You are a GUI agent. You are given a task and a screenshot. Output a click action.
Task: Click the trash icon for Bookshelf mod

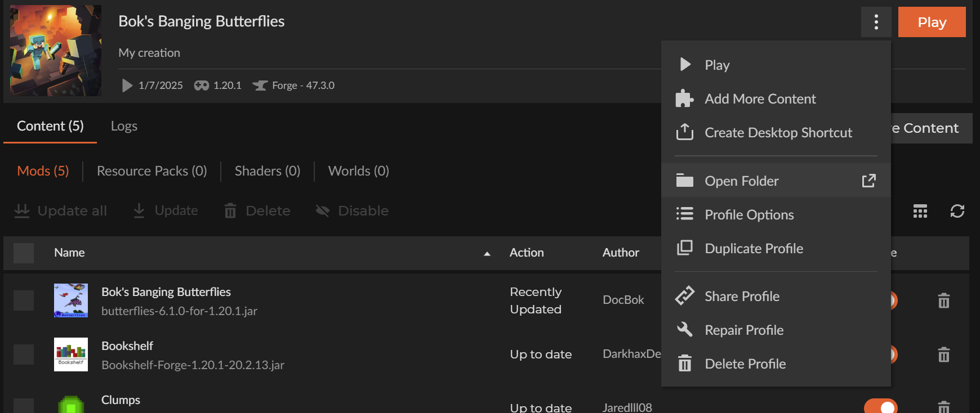(943, 354)
